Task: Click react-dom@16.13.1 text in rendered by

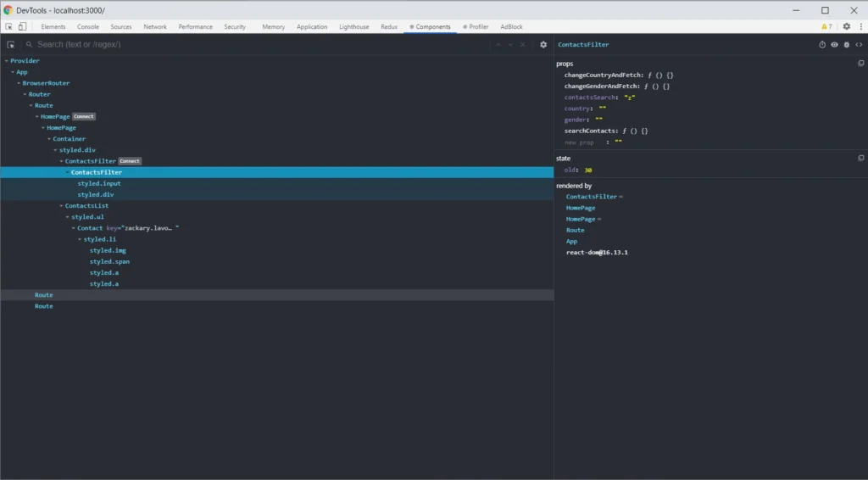Action: click(x=597, y=253)
